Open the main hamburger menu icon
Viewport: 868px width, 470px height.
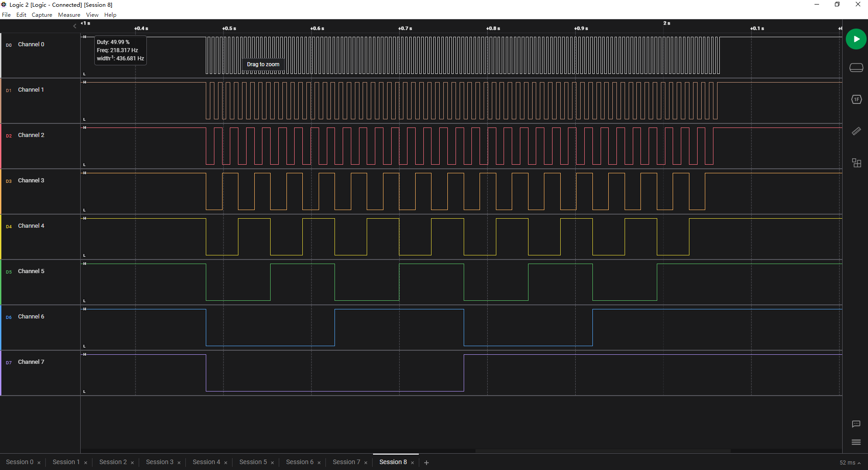point(856,442)
